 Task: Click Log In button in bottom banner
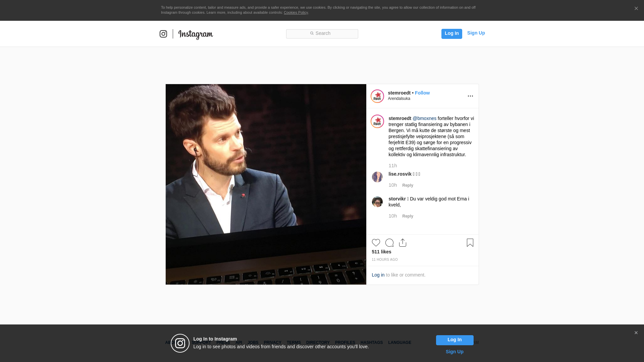[x=454, y=340]
